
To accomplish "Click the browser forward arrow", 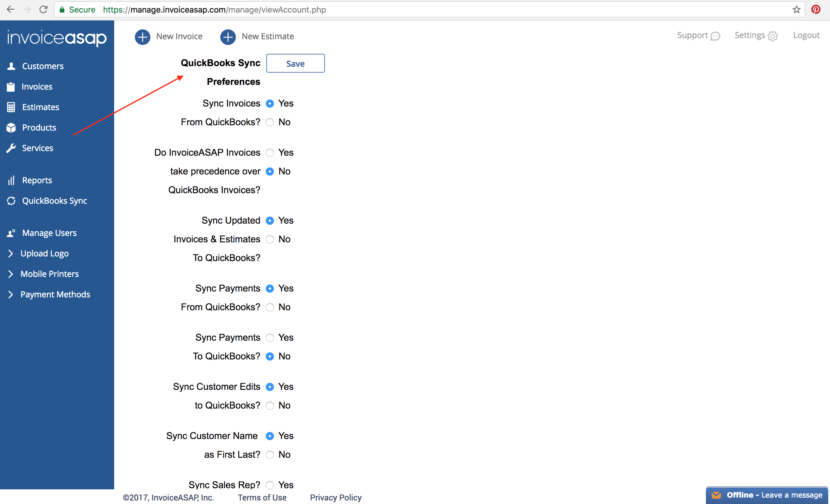I will coord(27,9).
